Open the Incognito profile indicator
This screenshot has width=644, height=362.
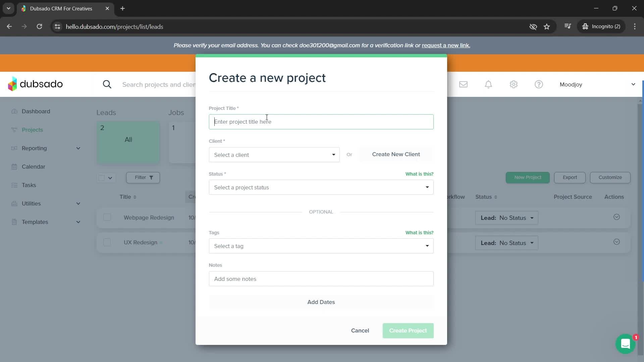[601, 26]
